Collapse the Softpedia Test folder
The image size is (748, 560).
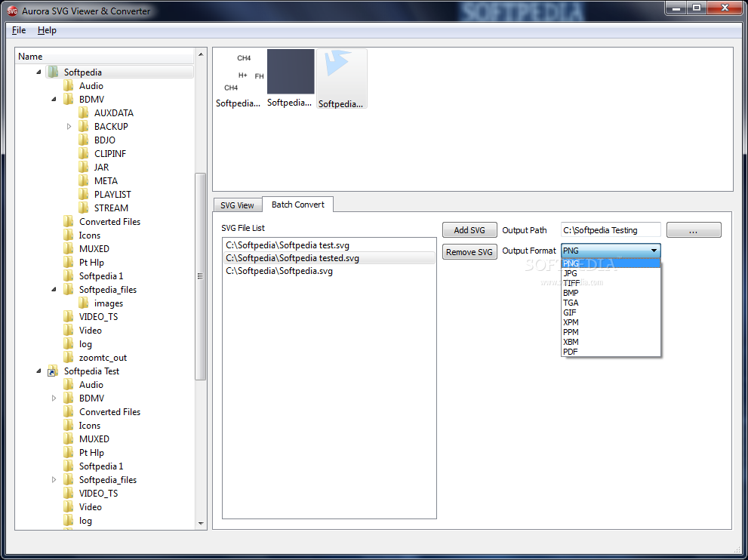point(38,371)
